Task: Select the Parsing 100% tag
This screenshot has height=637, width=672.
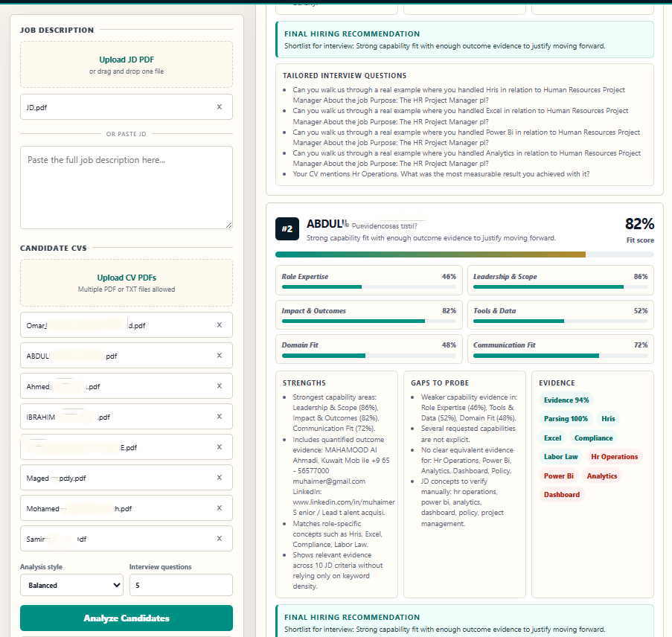Action: [566, 419]
